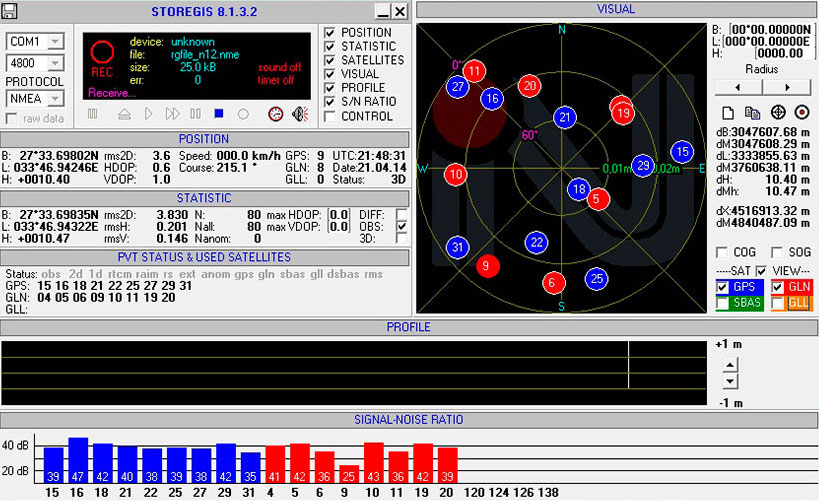Screen dimensions: 819x501
Task: Click the B latitude input field in Visual
Action: click(x=771, y=29)
